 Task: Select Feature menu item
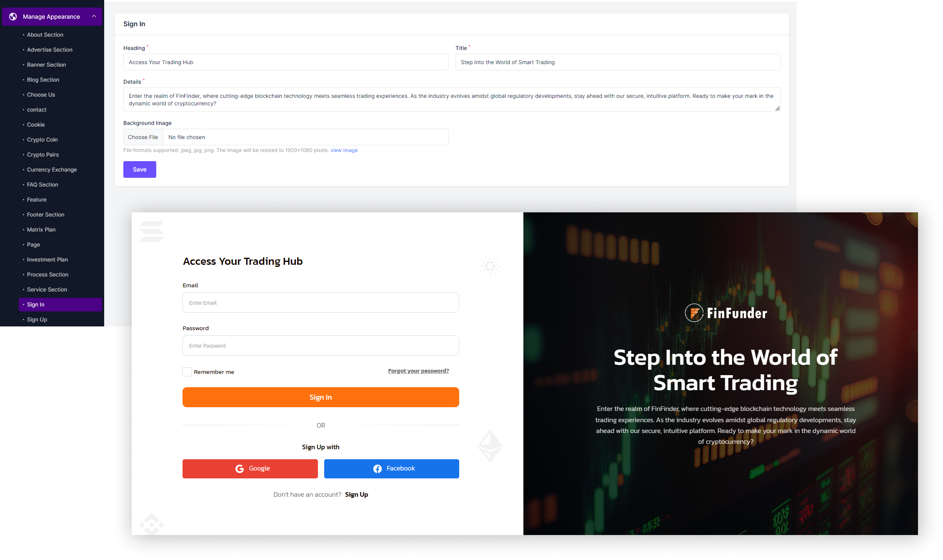tap(37, 199)
